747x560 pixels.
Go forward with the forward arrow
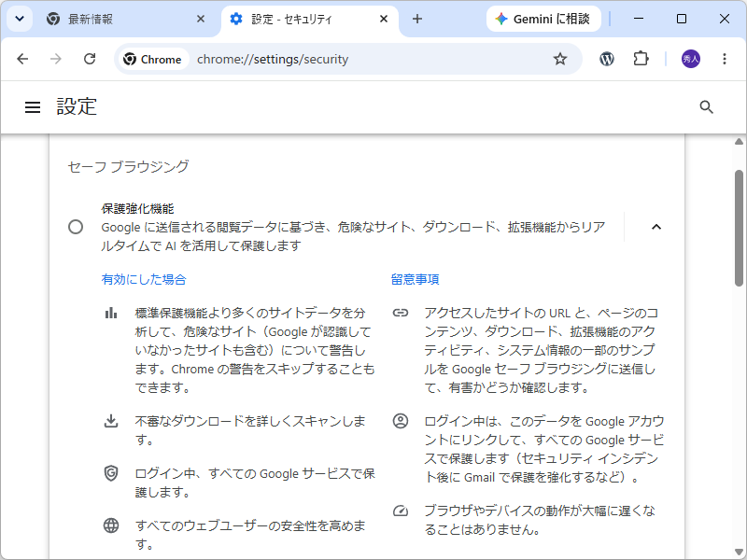(56, 59)
